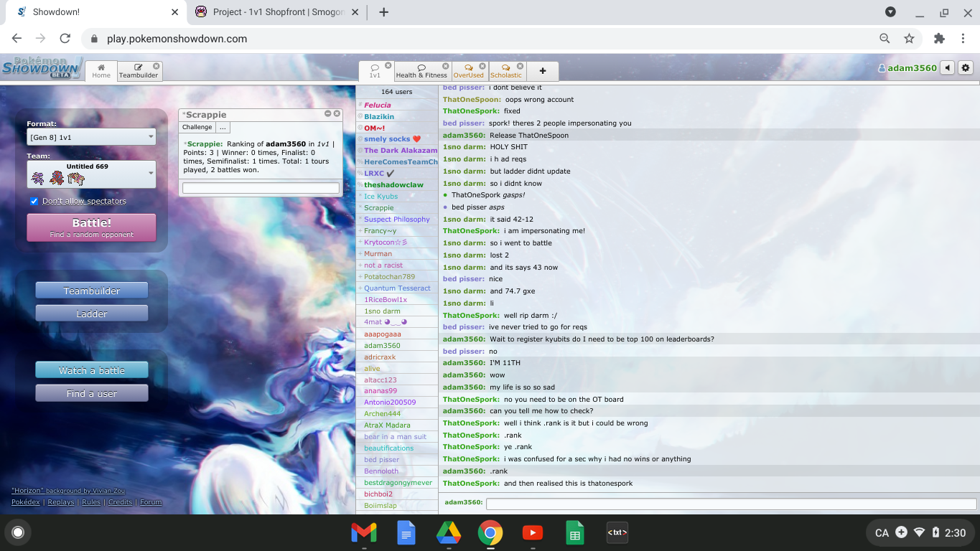Viewport: 980px width, 551px height.
Task: Click the browser address bar URL
Action: [177, 39]
